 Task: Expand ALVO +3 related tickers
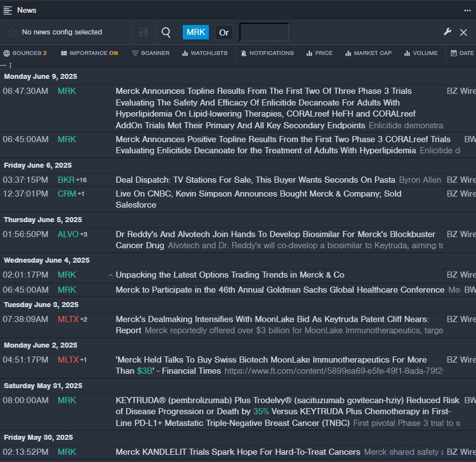pos(84,234)
